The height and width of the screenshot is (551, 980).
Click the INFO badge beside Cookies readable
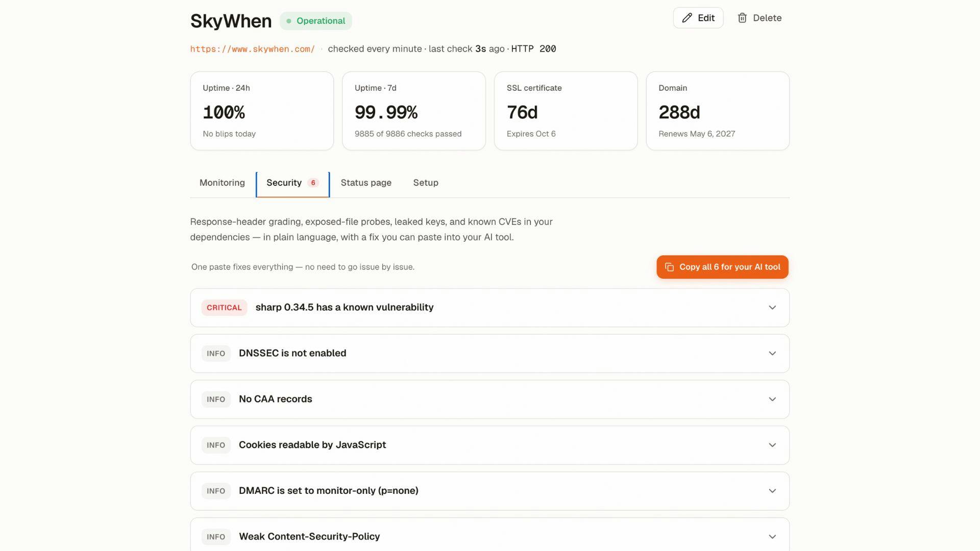(x=216, y=445)
